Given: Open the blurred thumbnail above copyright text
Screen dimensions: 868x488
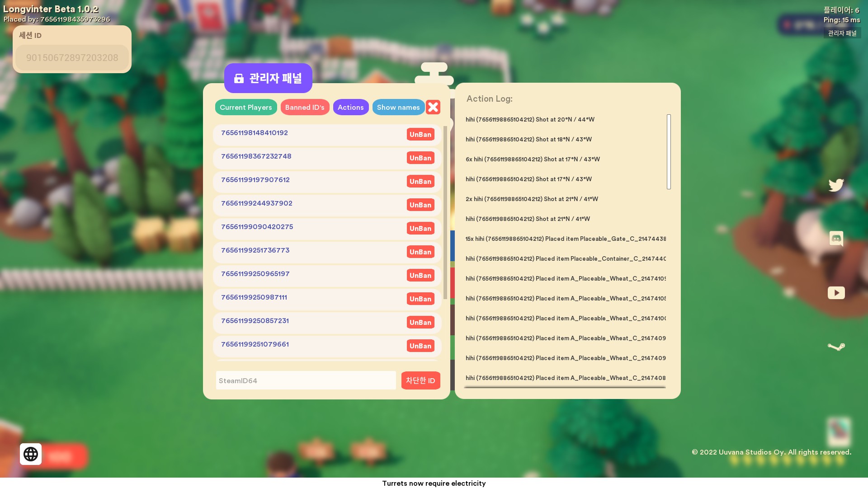Looking at the screenshot, I should pyautogui.click(x=839, y=431).
